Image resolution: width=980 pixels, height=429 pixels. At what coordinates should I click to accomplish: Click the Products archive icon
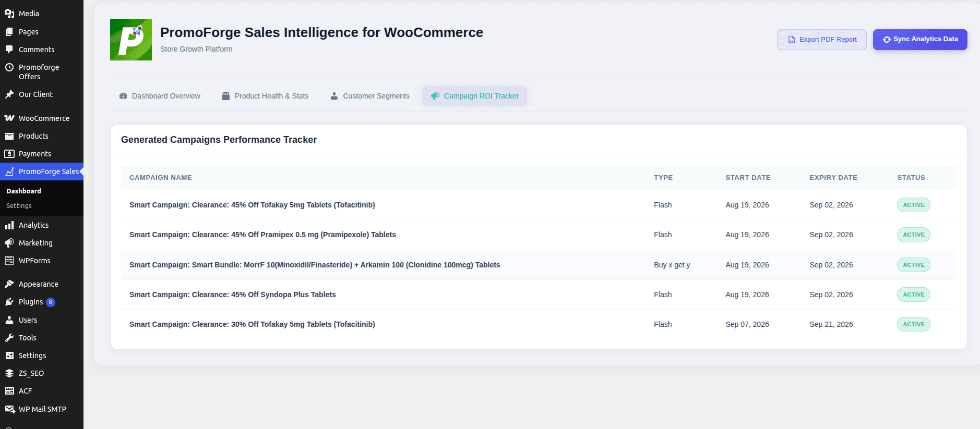click(x=9, y=136)
